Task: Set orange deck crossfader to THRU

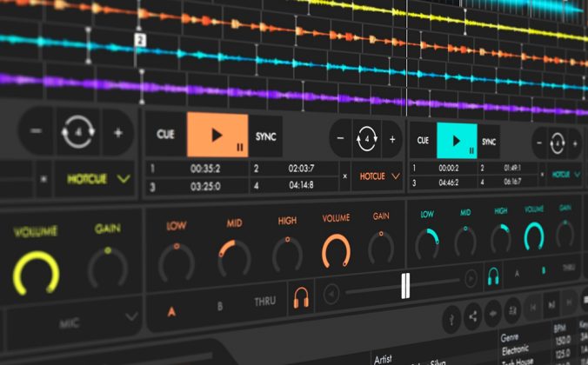Action: point(265,302)
